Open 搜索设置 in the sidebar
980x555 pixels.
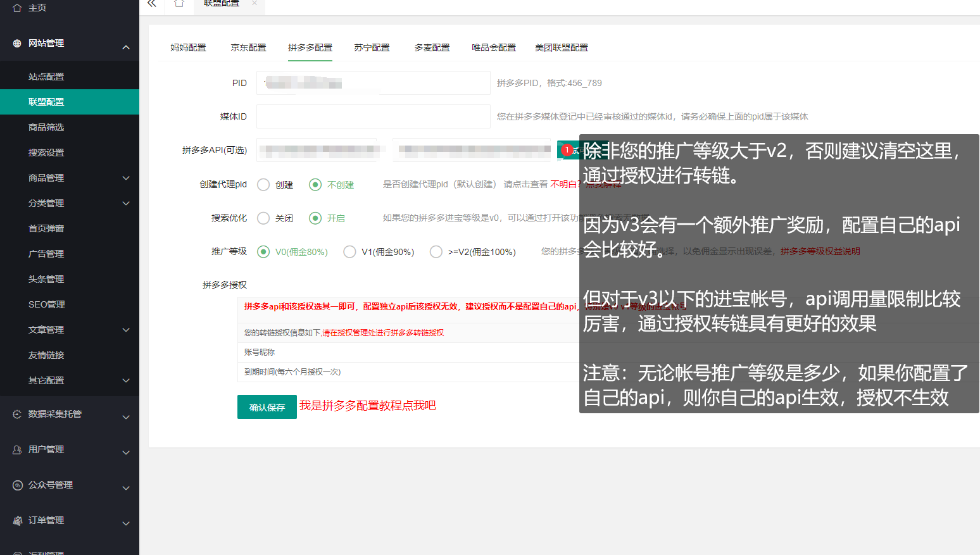tap(70, 153)
